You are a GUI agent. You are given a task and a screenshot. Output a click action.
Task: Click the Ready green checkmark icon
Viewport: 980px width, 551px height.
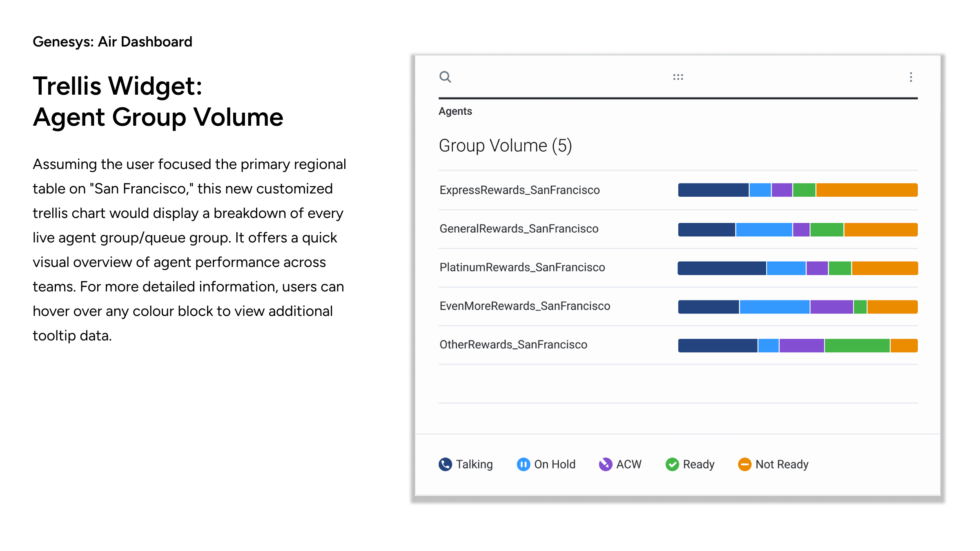click(x=672, y=464)
